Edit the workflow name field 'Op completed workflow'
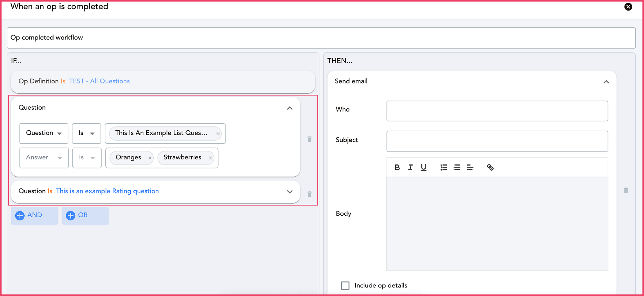This screenshot has height=296, width=644. pos(321,38)
